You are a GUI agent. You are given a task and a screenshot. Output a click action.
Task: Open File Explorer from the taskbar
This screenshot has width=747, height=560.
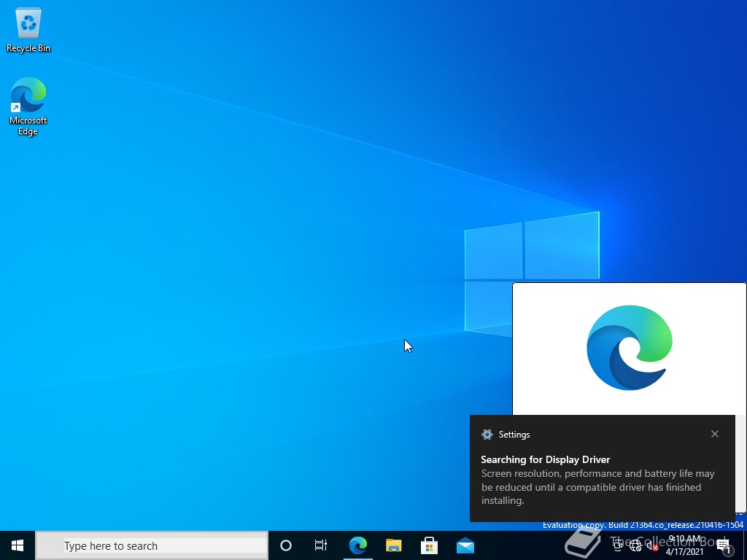coord(393,545)
